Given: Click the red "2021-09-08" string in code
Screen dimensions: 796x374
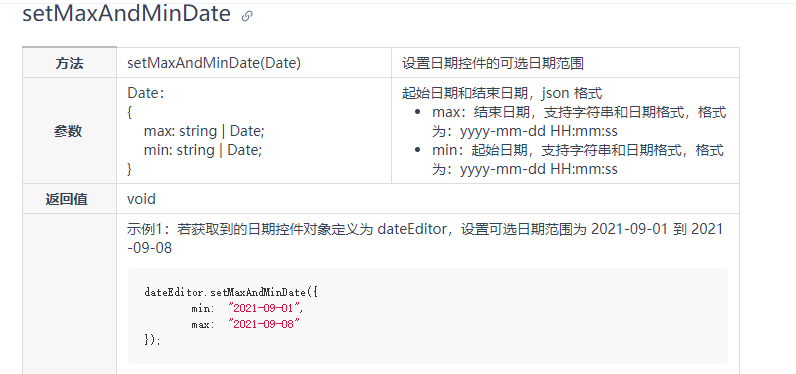Looking at the screenshot, I should pyautogui.click(x=264, y=324).
